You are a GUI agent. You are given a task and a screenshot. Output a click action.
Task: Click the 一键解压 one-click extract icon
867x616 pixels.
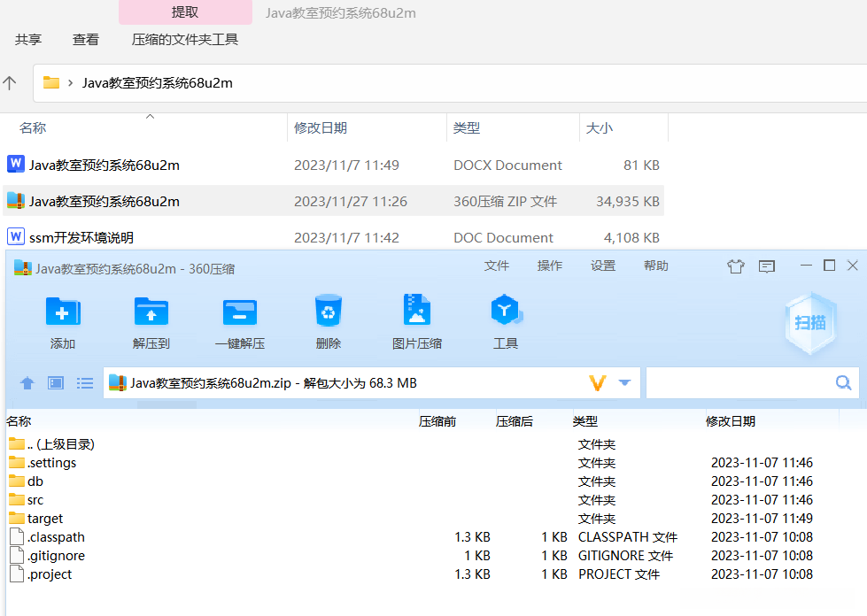coord(239,312)
